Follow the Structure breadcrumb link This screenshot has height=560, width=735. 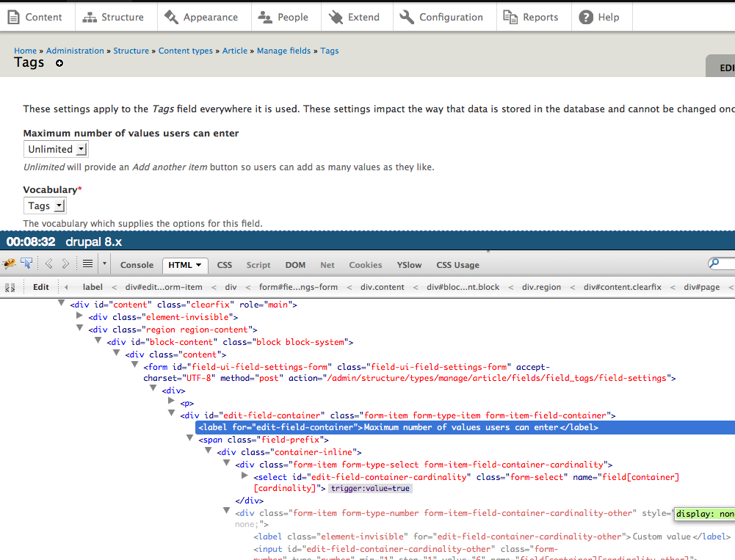[x=131, y=51]
